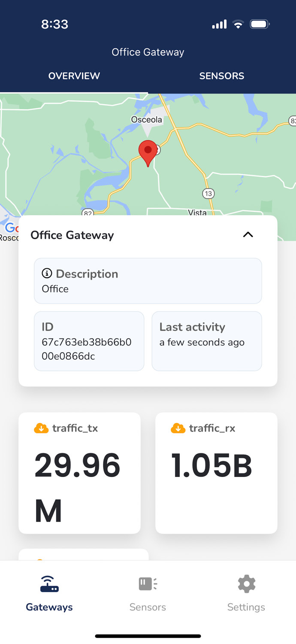Open the traffic_tx 29.96 M card
Viewport: 296px width, 644px height.
(79, 473)
